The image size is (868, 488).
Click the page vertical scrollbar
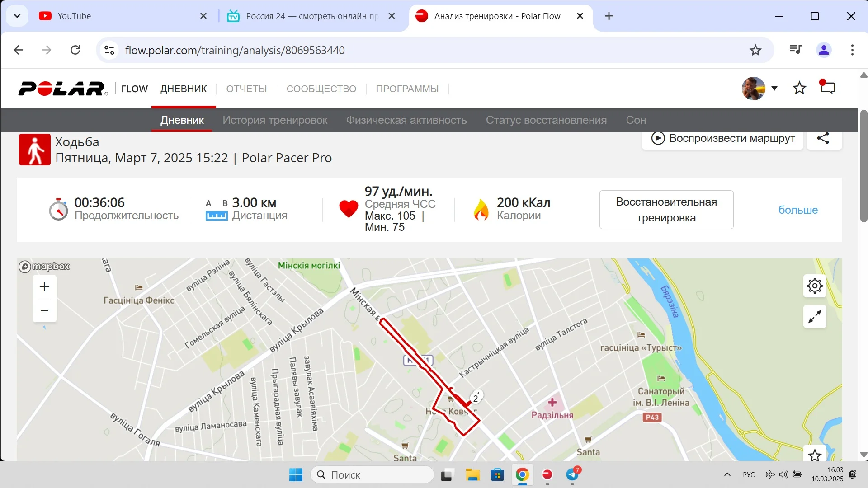pos(863,166)
